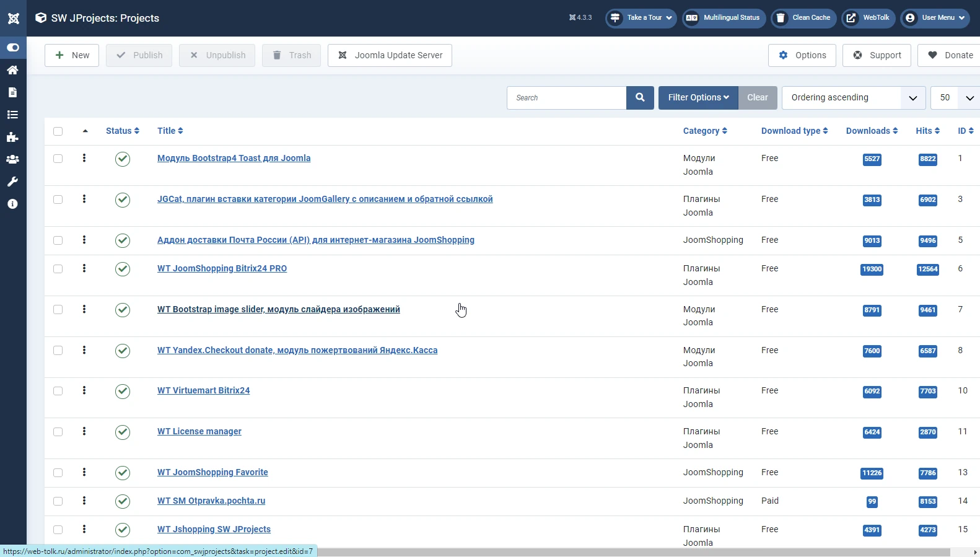
Task: Open the WT JoomShopping Favorite project link
Action: pyautogui.click(x=212, y=472)
